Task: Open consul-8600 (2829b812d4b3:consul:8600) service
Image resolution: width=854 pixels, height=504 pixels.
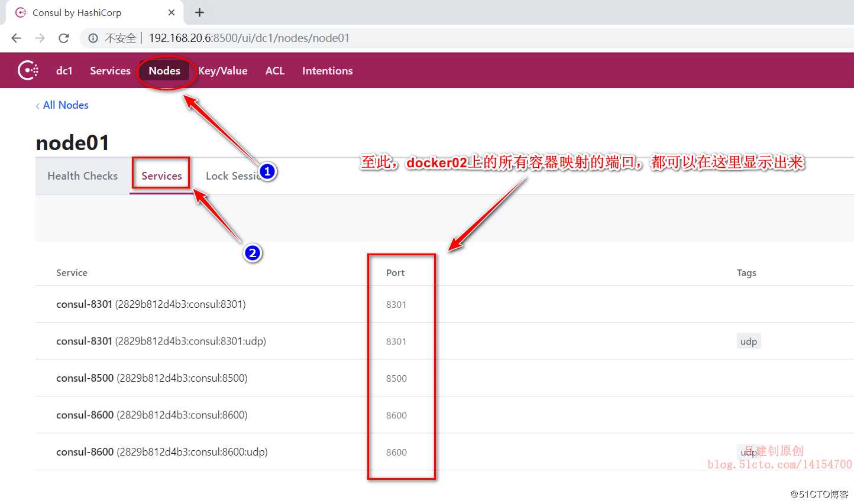Action: (x=151, y=415)
